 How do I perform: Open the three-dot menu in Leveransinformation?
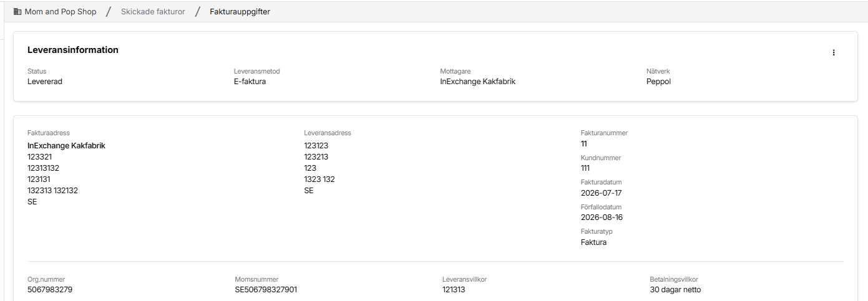834,53
